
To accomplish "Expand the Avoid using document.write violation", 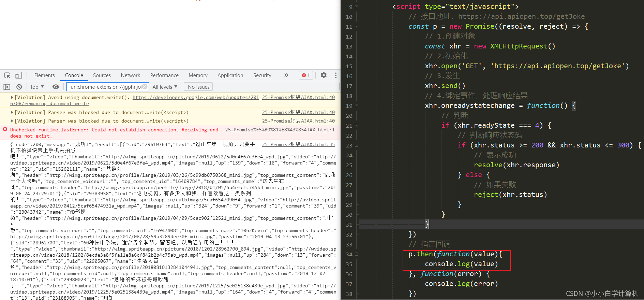I will coord(12,97).
